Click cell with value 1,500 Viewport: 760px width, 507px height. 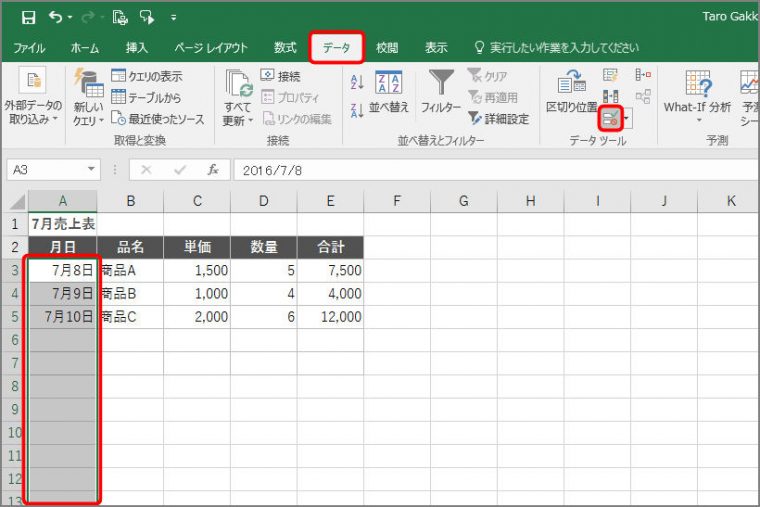(197, 270)
